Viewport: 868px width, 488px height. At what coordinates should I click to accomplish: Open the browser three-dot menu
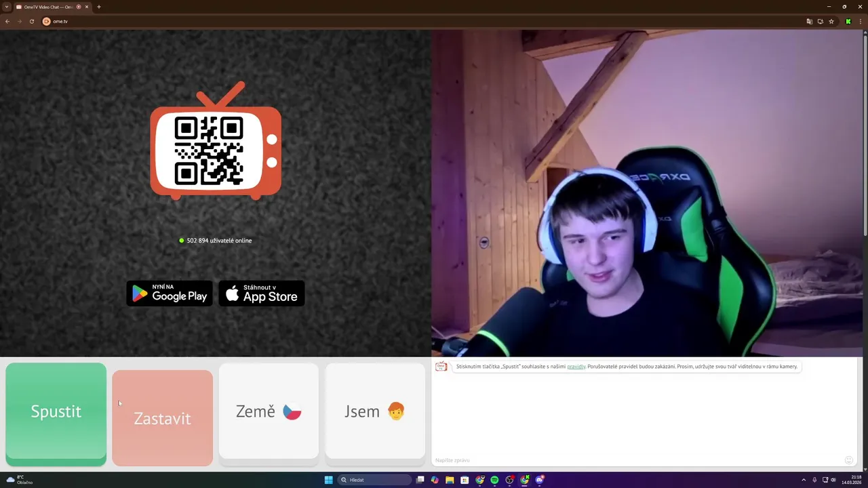(x=861, y=21)
